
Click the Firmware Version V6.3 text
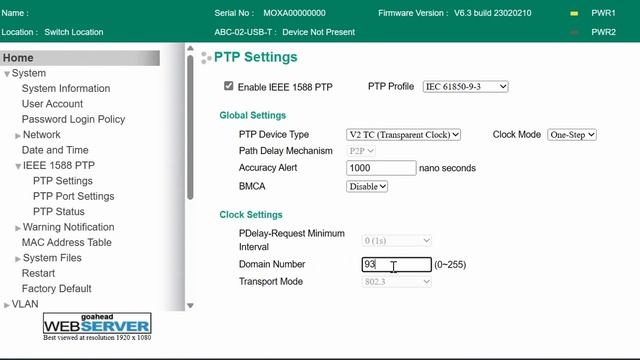click(493, 13)
